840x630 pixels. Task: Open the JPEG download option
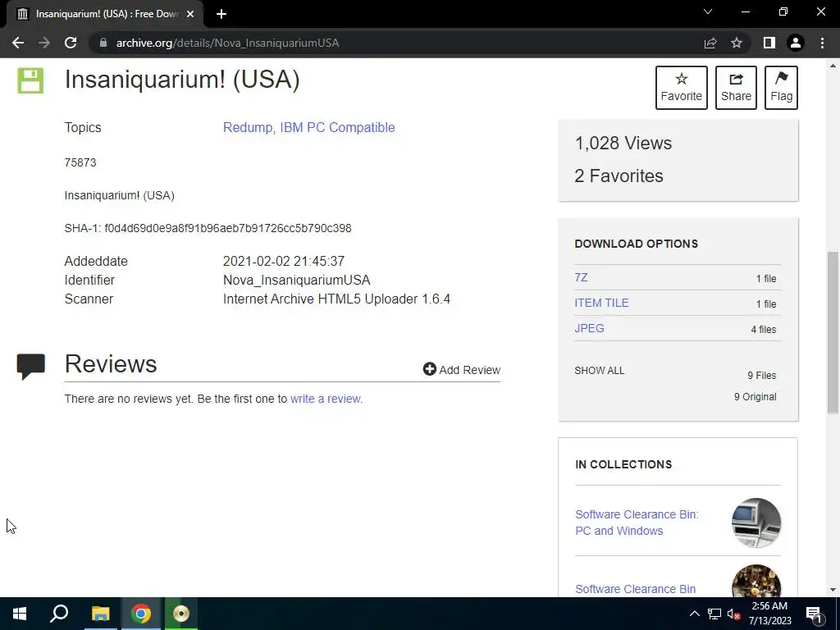[589, 328]
